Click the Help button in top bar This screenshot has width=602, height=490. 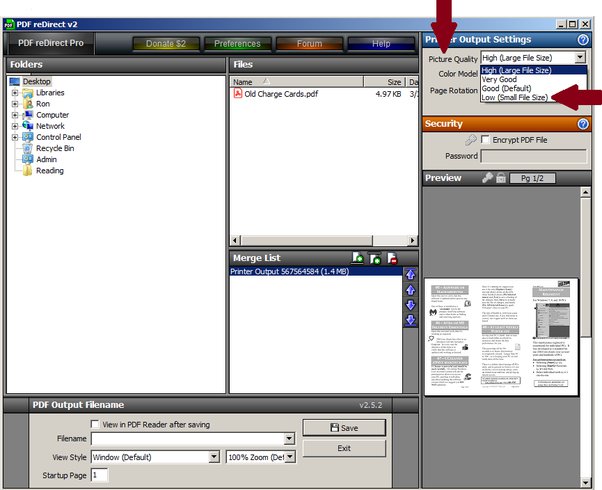(x=381, y=44)
